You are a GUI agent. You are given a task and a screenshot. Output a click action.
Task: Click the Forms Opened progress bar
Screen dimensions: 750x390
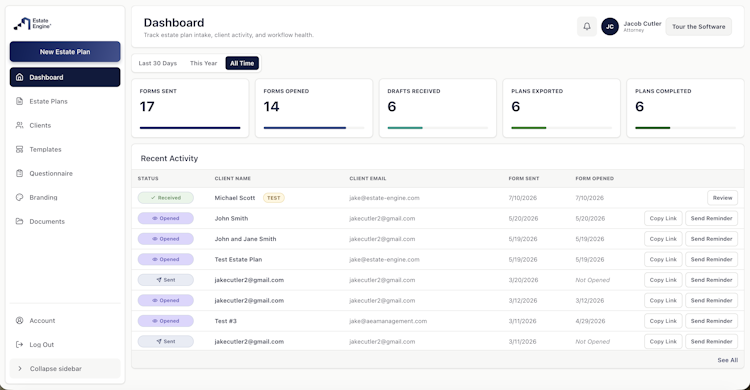click(x=314, y=128)
